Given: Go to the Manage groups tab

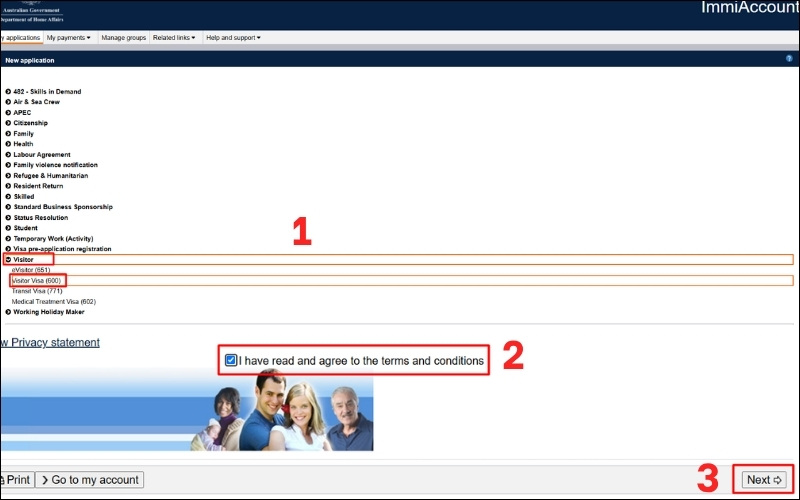Looking at the screenshot, I should (x=124, y=38).
